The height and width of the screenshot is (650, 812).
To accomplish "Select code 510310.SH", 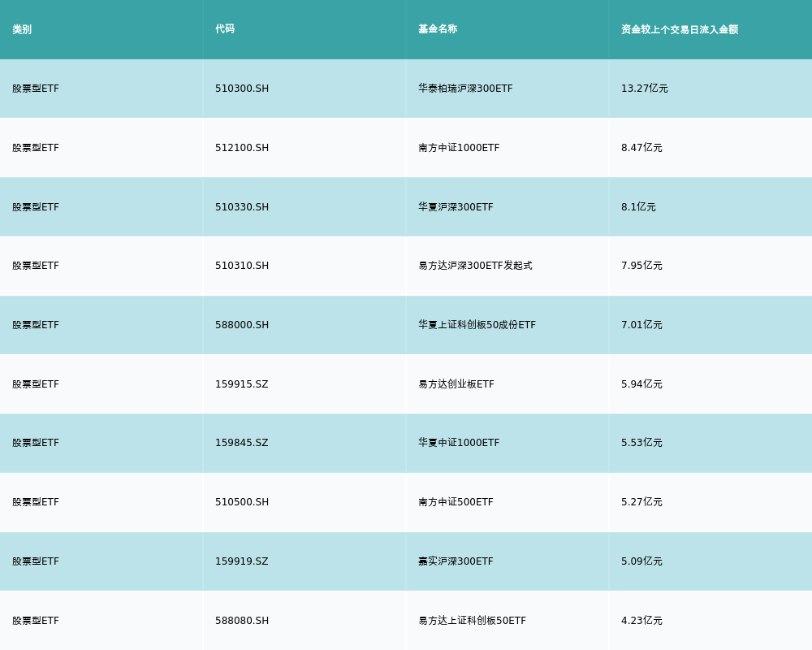I will click(242, 266).
